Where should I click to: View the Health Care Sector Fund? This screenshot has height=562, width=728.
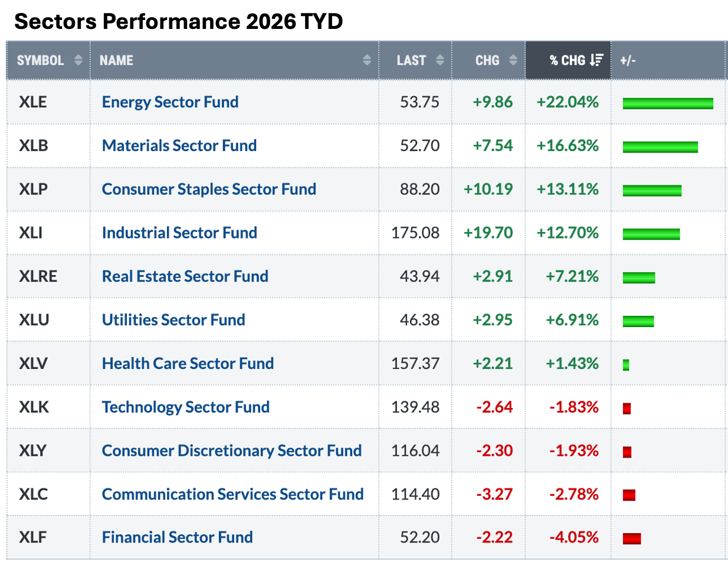[x=188, y=364]
